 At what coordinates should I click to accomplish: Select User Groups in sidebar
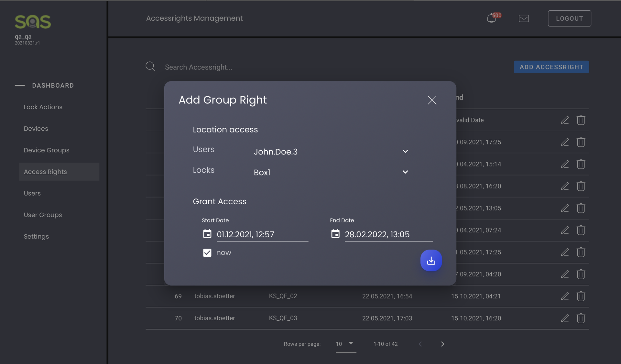pos(43,215)
